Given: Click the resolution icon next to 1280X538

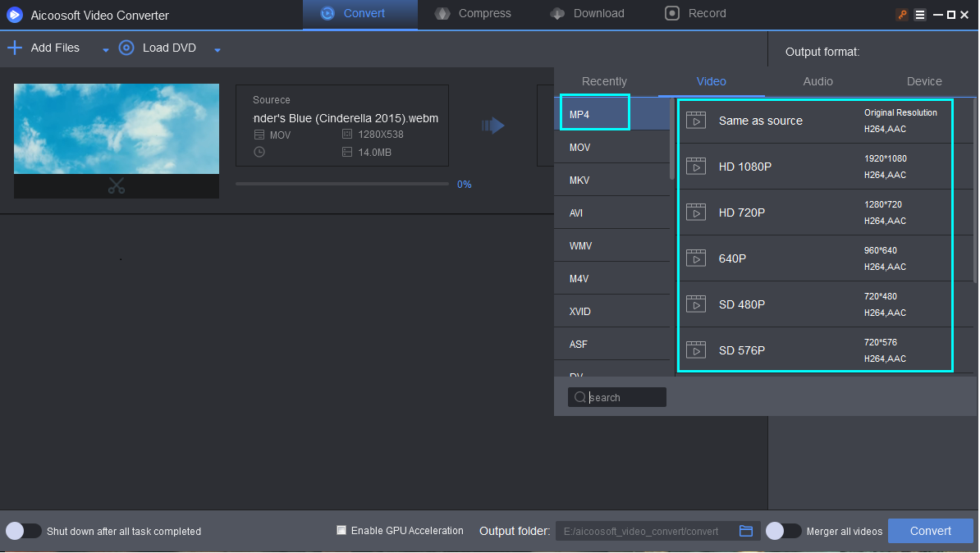Looking at the screenshot, I should [347, 135].
